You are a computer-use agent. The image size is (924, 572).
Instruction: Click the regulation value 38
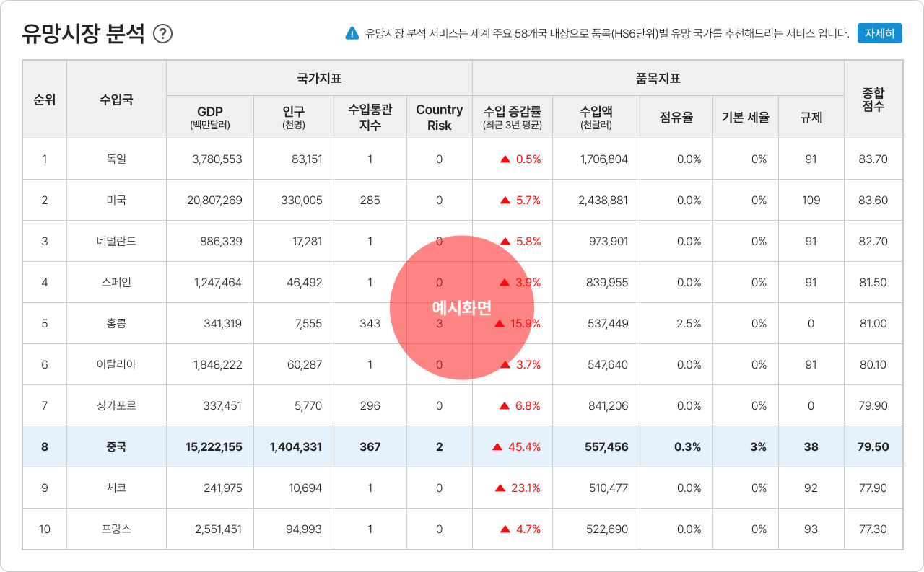click(x=811, y=446)
